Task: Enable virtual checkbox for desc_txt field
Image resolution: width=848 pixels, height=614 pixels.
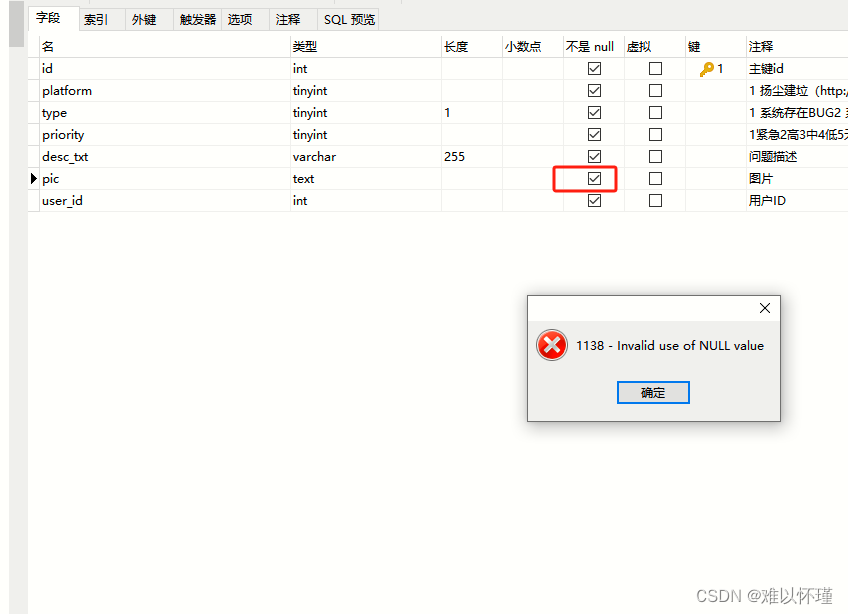Action: [x=655, y=156]
